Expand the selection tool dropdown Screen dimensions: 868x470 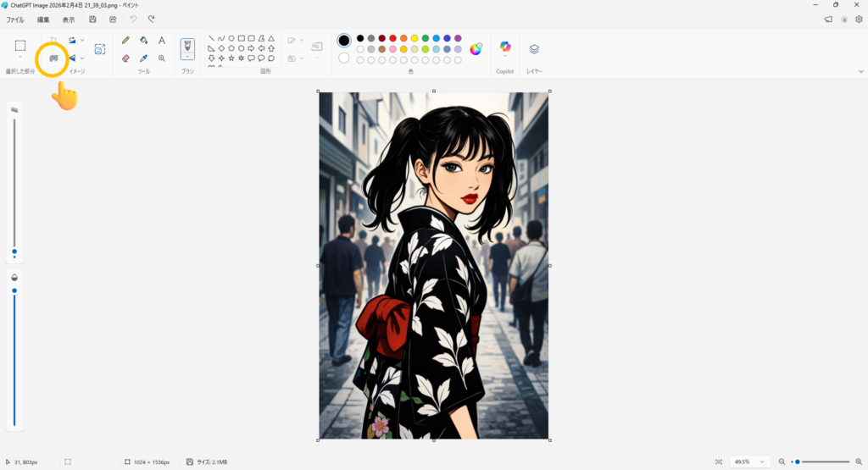(x=20, y=58)
